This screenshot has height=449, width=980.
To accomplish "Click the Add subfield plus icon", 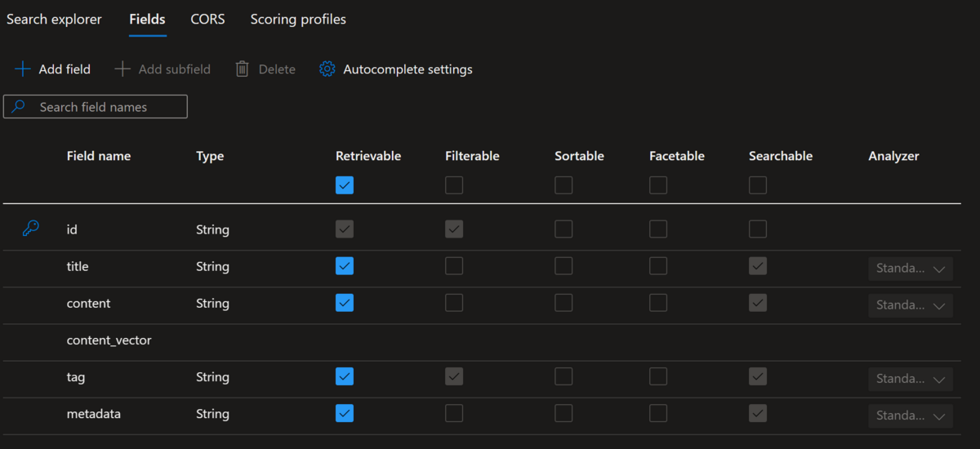I will pyautogui.click(x=122, y=69).
